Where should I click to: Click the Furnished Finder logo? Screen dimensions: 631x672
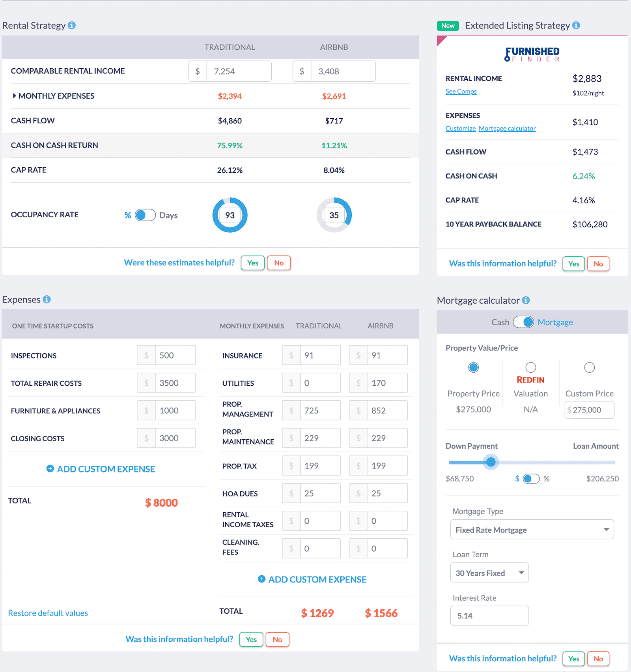tap(532, 54)
